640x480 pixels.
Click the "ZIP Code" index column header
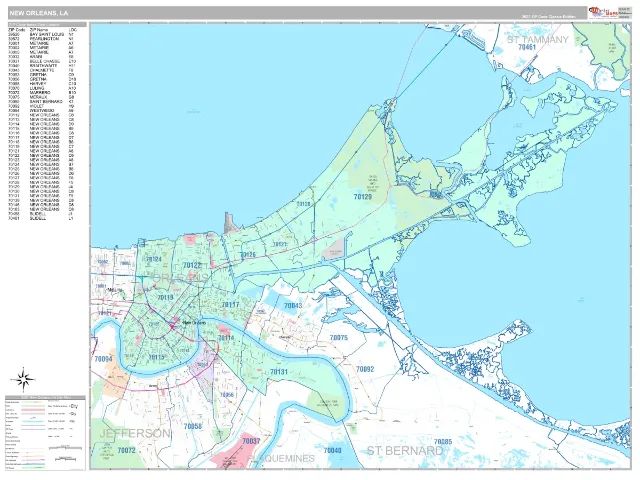[x=17, y=30]
